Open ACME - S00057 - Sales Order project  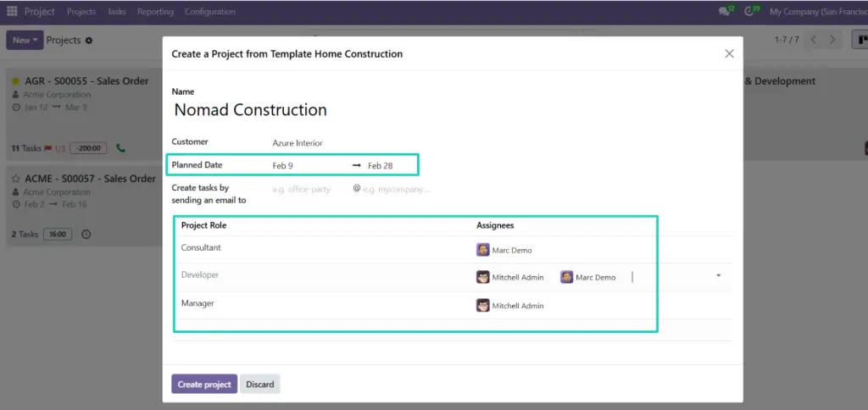[90, 178]
